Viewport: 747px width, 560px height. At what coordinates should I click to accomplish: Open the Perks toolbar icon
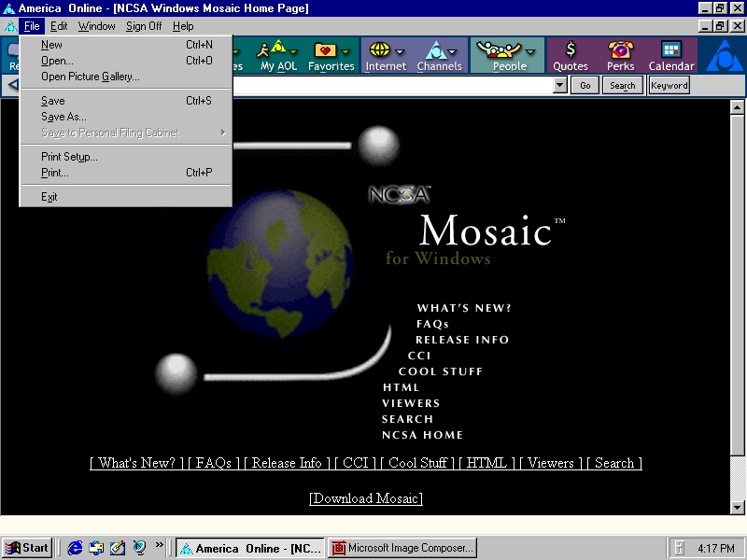tap(620, 49)
